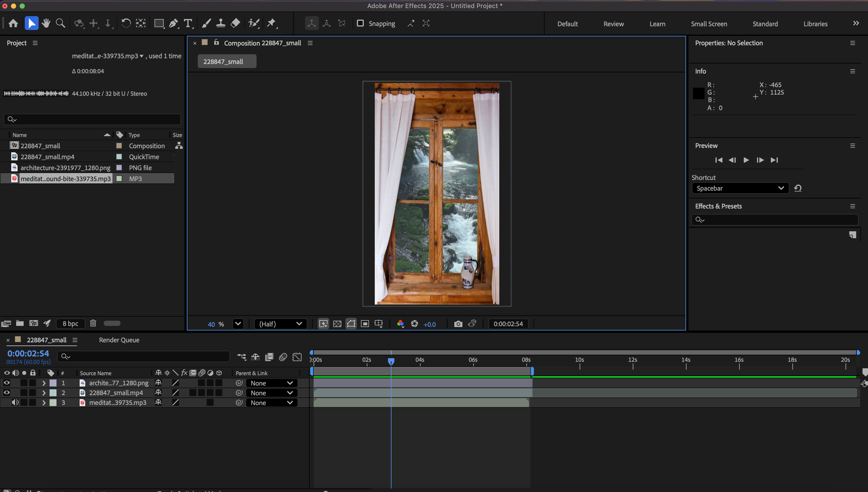
Task: Switch to the Render Queue tab
Action: coord(119,340)
